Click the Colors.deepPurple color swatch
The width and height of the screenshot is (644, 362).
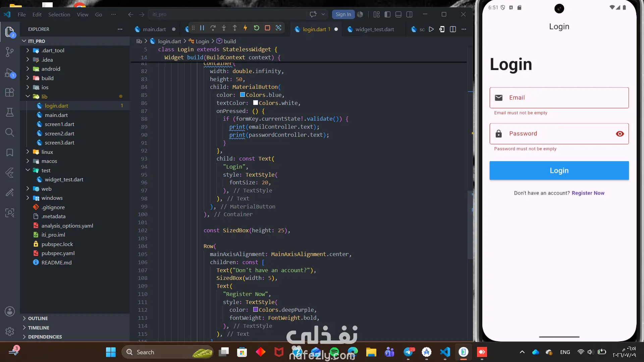point(256,310)
